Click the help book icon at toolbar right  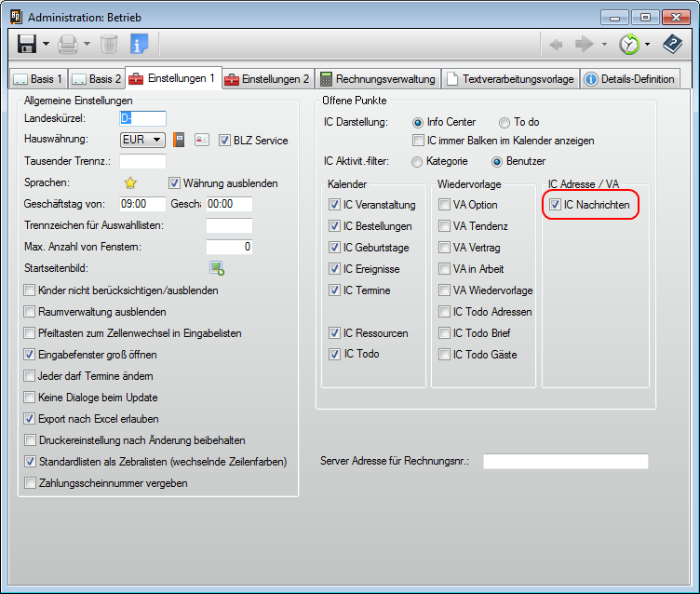672,44
